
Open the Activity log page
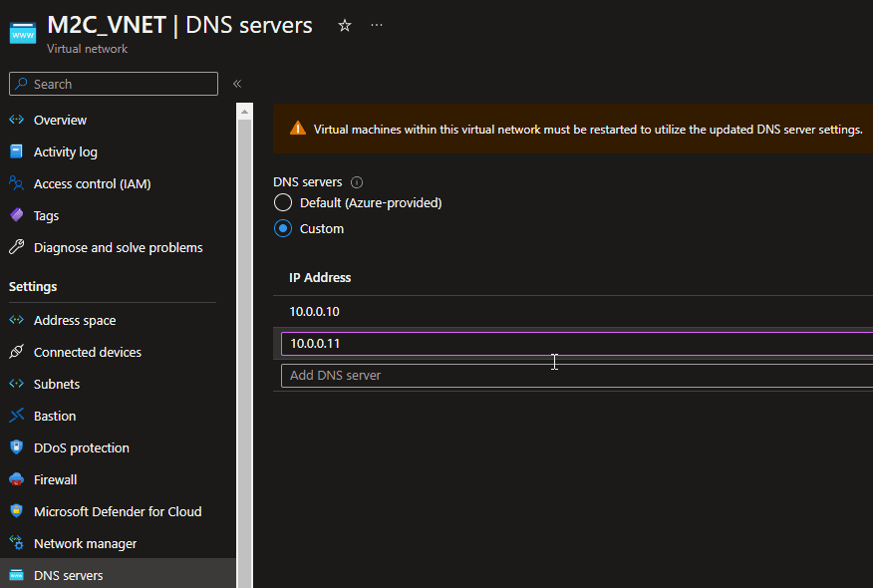(65, 152)
